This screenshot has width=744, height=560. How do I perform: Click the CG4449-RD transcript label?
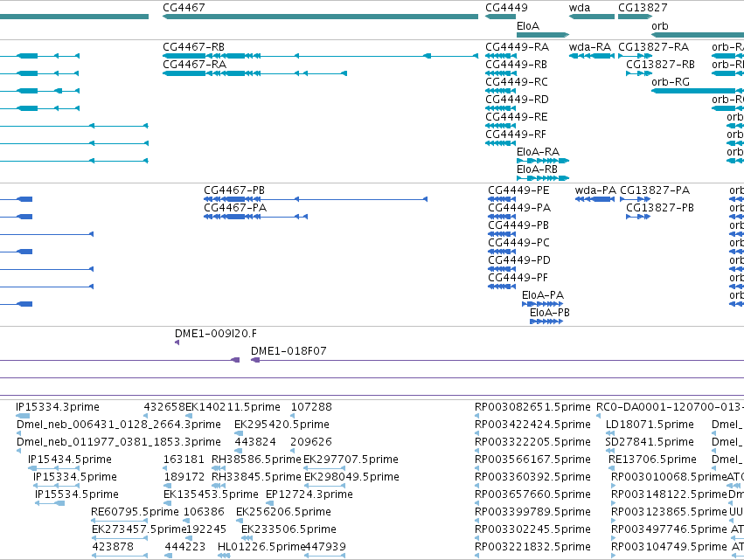pos(518,100)
